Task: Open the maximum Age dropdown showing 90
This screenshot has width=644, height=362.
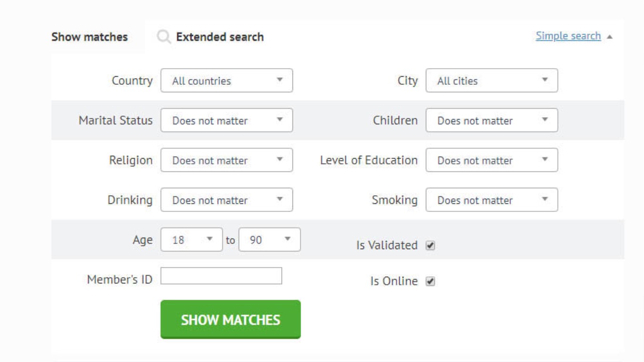Action: pos(270,240)
